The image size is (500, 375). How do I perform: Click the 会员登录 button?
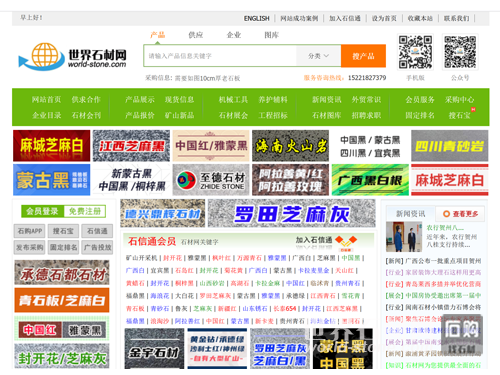click(42, 211)
